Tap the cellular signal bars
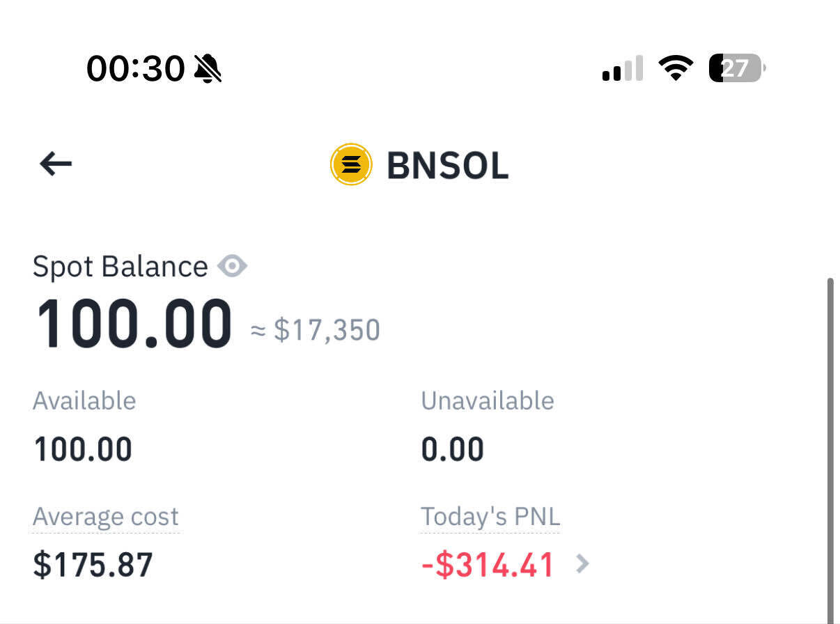The width and height of the screenshot is (840, 624). pyautogui.click(x=622, y=69)
